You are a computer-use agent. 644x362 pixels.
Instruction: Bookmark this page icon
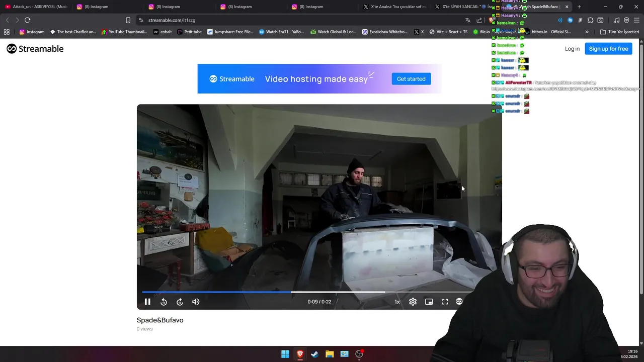pos(128,20)
